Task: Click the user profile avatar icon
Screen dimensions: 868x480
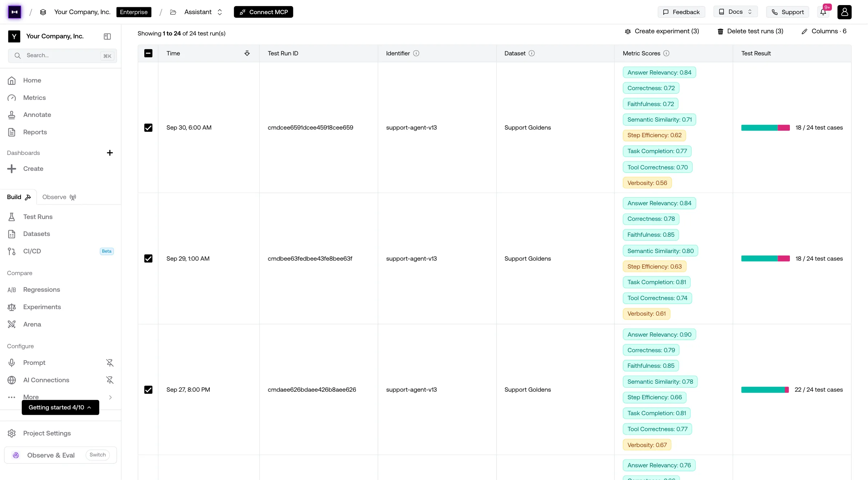Action: (x=844, y=12)
